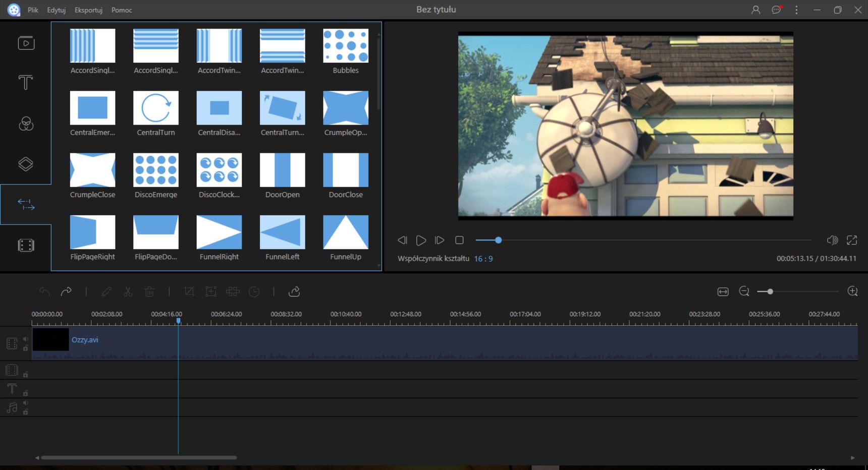Select the Transitions tab with arrows icon
Screen dimensions: 868x470
click(26, 204)
